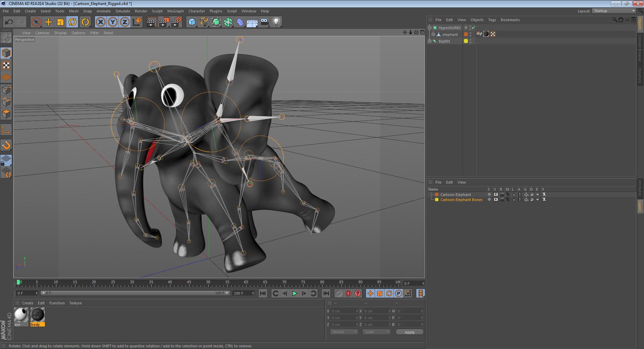Toggle HyperNURBS green enable checkmark

[474, 28]
